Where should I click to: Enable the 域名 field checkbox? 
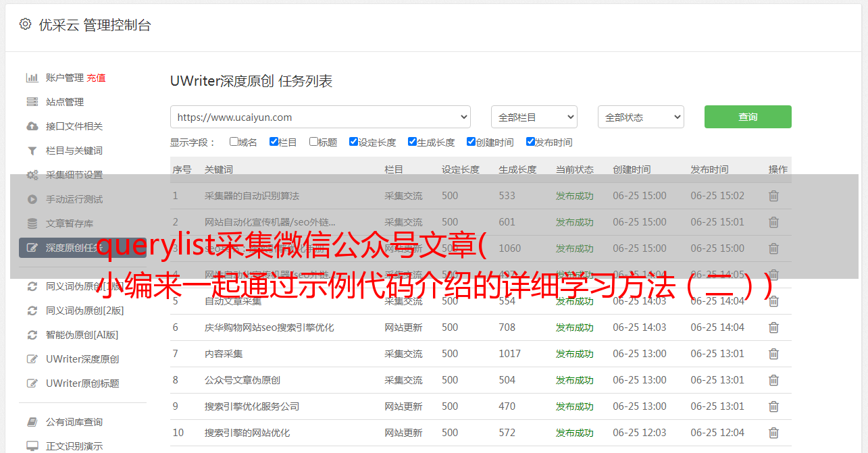[x=234, y=142]
